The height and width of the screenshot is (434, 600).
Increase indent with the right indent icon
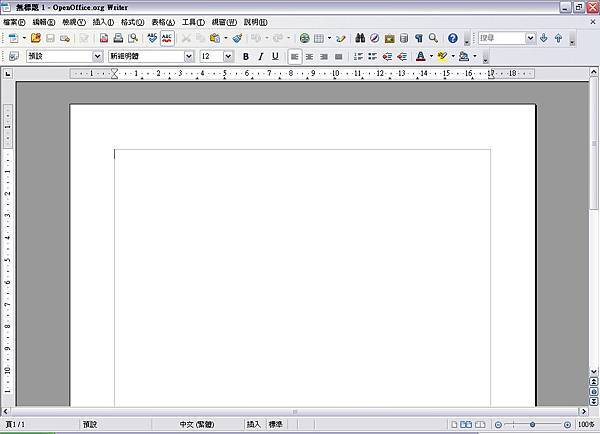tap(402, 56)
